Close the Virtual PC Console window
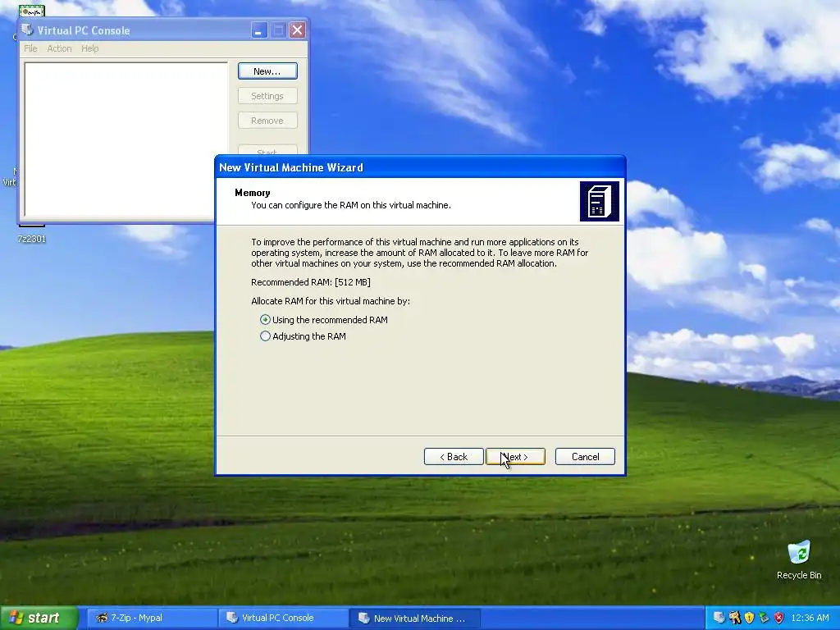 point(297,30)
